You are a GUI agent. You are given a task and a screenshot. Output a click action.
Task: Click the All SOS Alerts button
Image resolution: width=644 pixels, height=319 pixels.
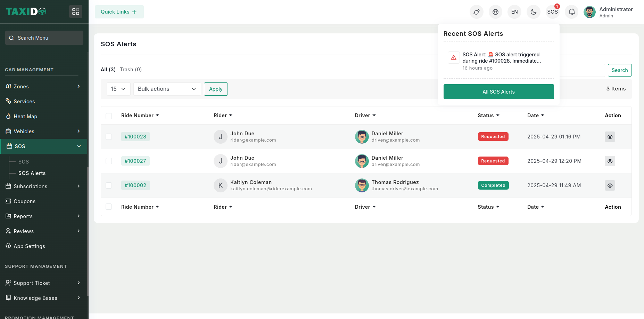[498, 92]
